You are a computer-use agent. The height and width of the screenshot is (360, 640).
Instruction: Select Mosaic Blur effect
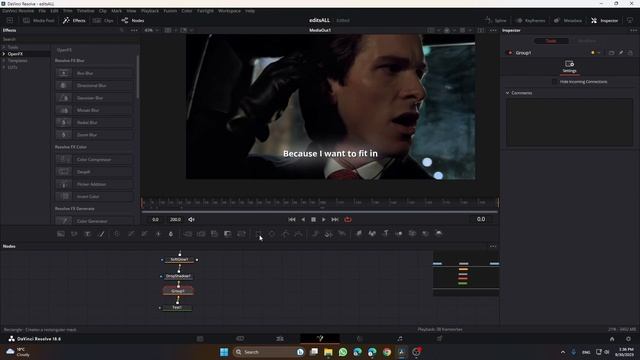[x=94, y=110]
